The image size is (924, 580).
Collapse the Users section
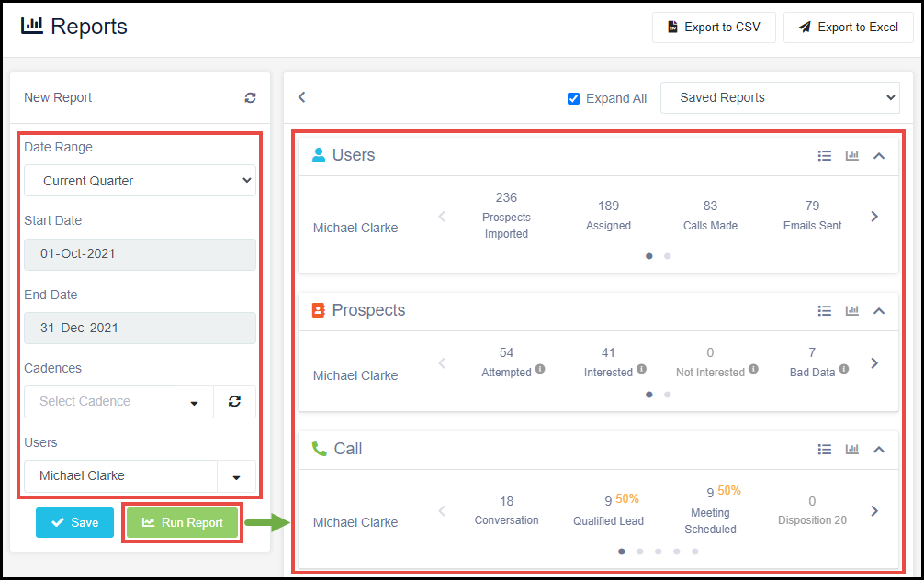click(x=879, y=156)
